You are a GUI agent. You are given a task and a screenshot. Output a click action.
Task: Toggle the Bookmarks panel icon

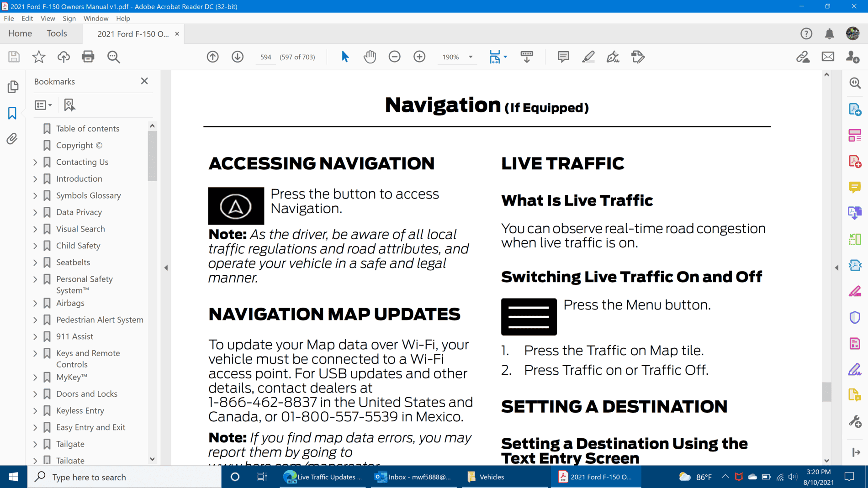click(12, 113)
